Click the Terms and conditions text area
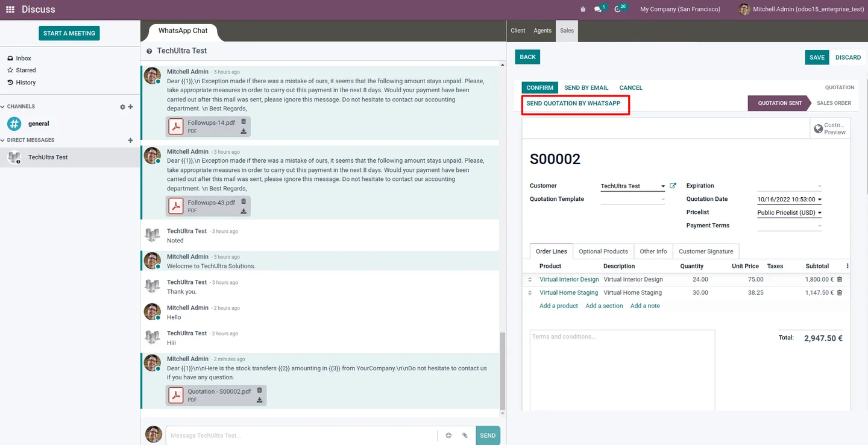 [x=622, y=370]
